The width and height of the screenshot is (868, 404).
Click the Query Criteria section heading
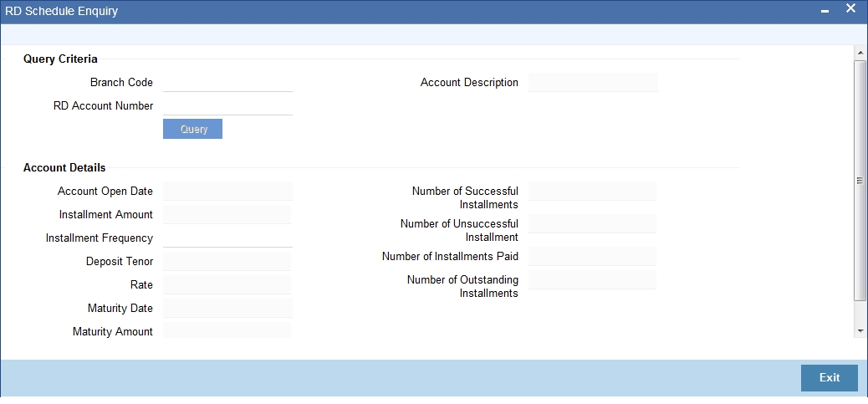60,59
